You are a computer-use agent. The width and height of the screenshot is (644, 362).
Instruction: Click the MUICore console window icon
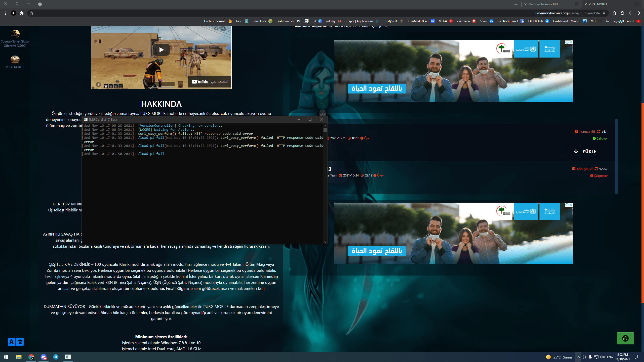point(86,119)
